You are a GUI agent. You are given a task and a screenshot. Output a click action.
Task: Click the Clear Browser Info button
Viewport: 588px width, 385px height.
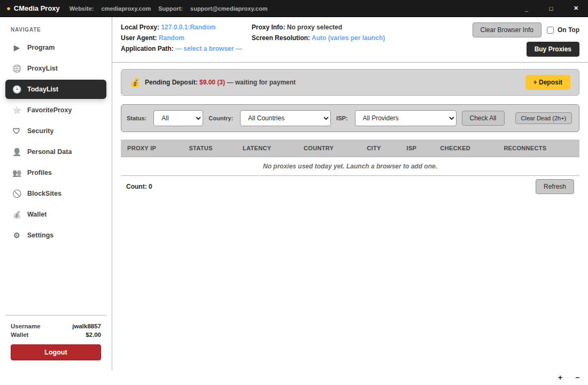click(507, 30)
